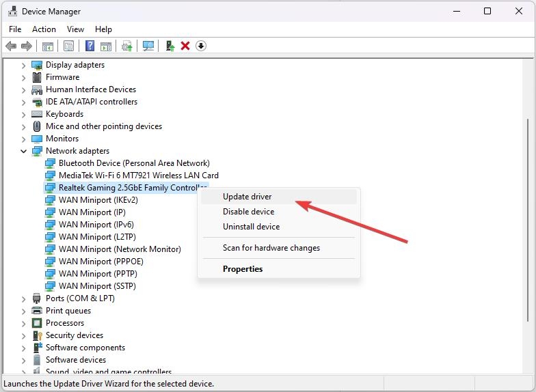Expand the Display adapters node
The width and height of the screenshot is (536, 392).
coord(23,66)
